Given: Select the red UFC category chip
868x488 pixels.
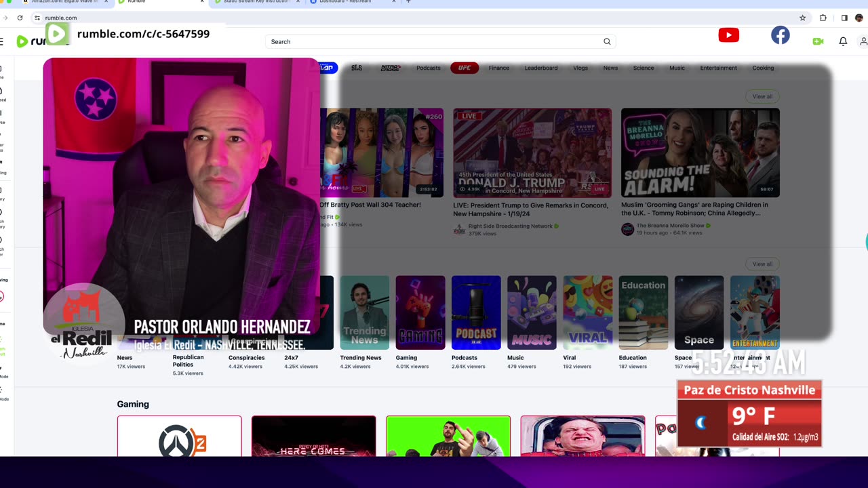Looking at the screenshot, I should point(465,68).
